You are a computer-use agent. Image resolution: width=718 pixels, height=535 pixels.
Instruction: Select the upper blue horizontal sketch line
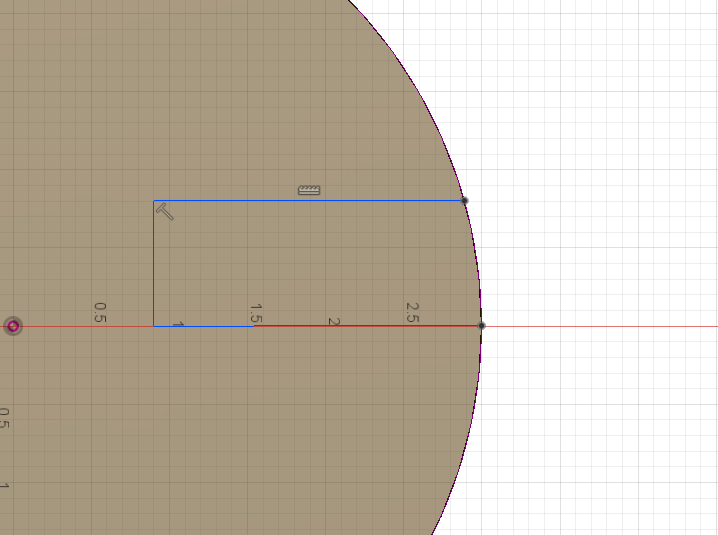[x=309, y=201]
